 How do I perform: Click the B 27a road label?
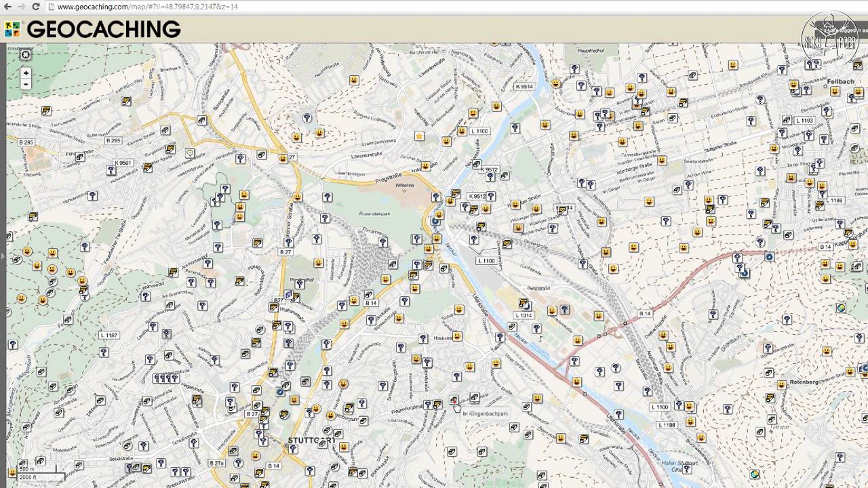(x=217, y=463)
